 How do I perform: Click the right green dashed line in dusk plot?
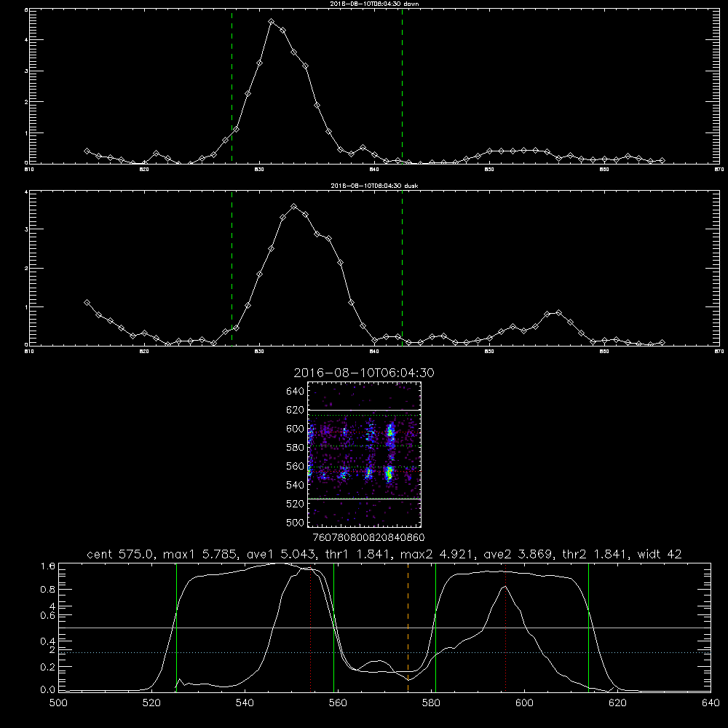point(402,268)
